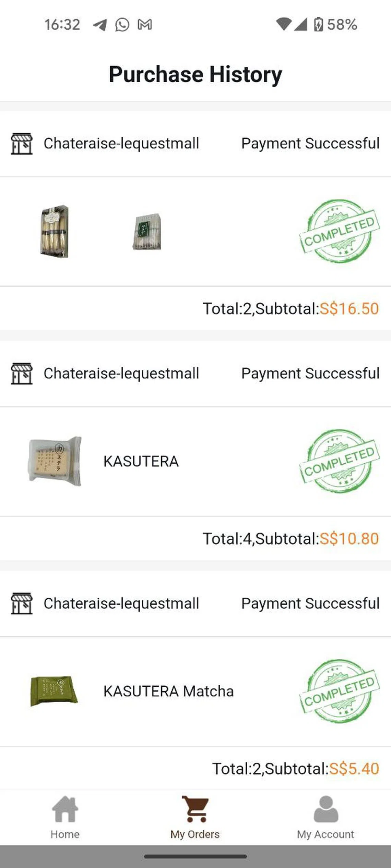Open the first Chateraise-lequestmall shop name

point(121,144)
